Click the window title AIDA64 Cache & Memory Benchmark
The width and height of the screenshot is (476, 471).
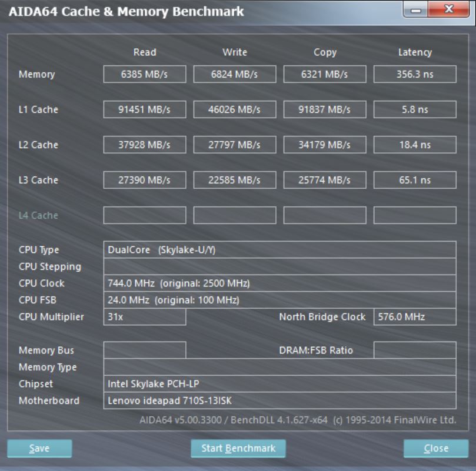(126, 12)
